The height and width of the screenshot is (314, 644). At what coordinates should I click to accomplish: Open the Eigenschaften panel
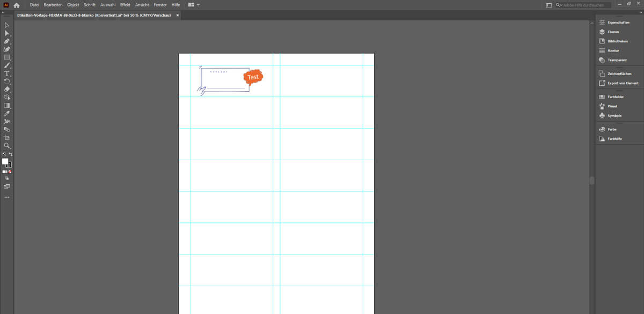pos(618,23)
